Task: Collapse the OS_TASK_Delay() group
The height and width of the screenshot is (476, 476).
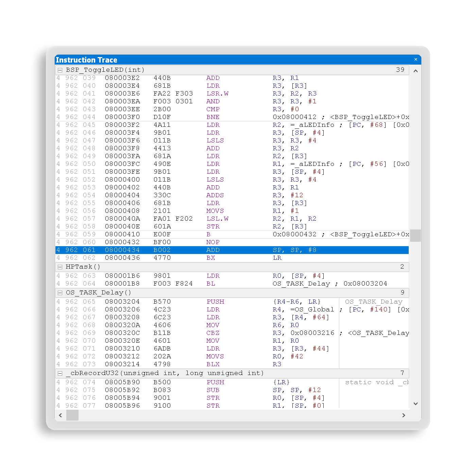Action: pyautogui.click(x=60, y=293)
